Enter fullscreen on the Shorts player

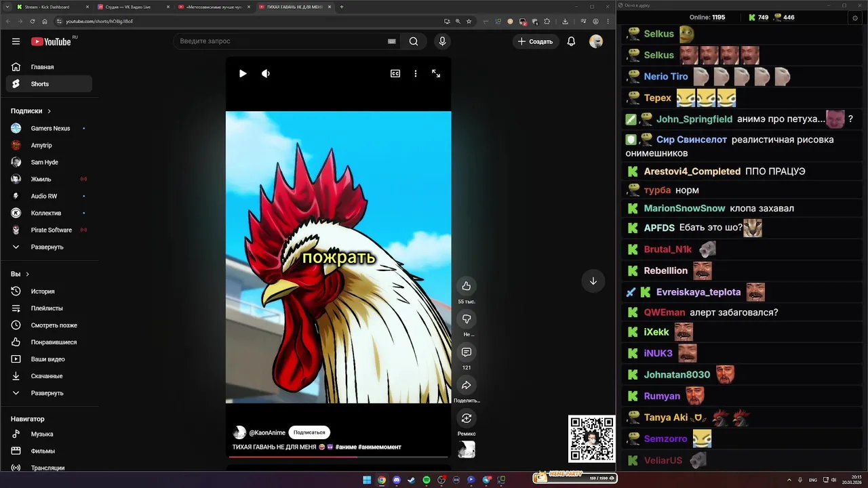(x=436, y=73)
